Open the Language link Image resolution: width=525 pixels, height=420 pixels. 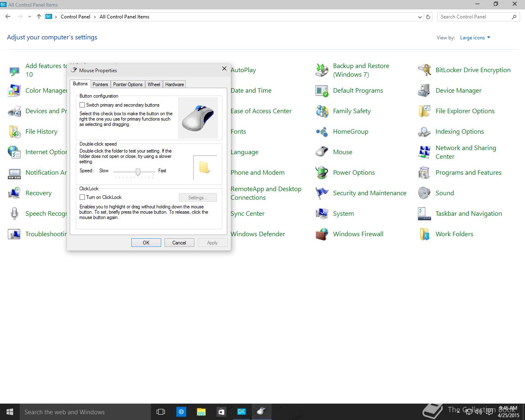[x=244, y=152]
